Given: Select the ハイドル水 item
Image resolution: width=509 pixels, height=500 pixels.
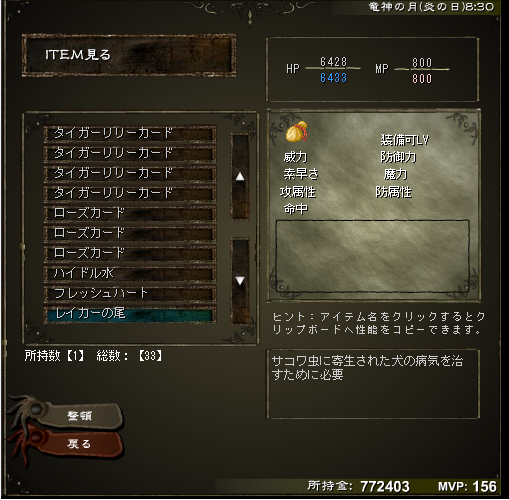Looking at the screenshot, I should pos(130,273).
